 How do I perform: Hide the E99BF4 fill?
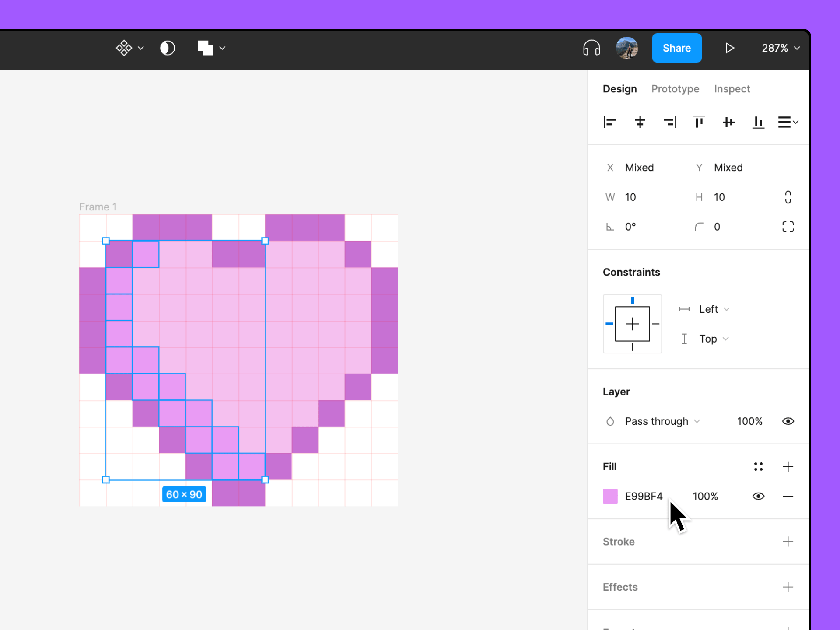pos(758,496)
